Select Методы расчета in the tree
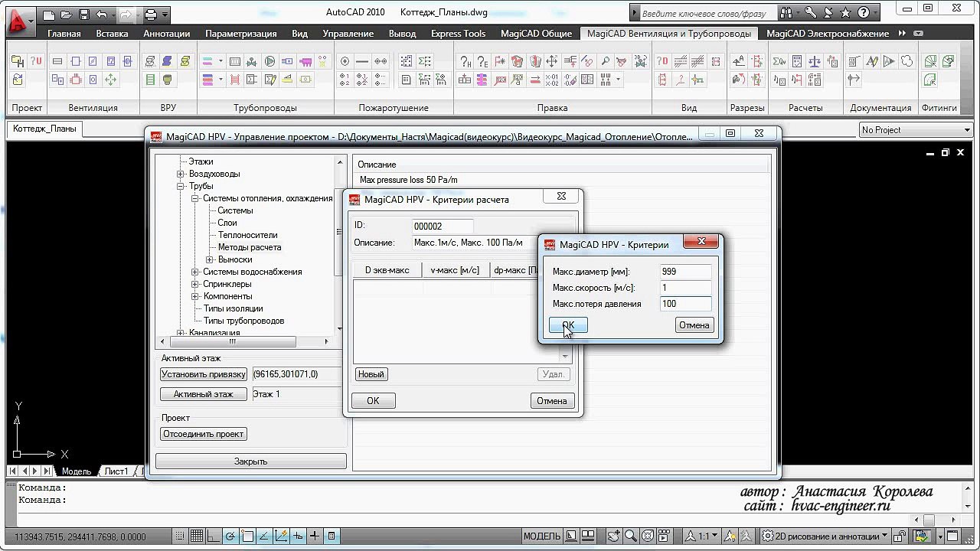Image resolution: width=980 pixels, height=551 pixels. pyautogui.click(x=250, y=247)
